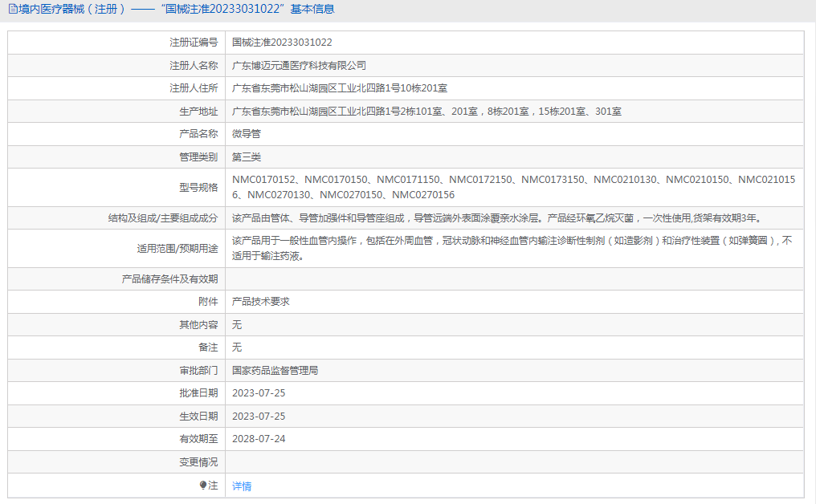
Task: Click the 产品名称 label
Action: [x=198, y=134]
